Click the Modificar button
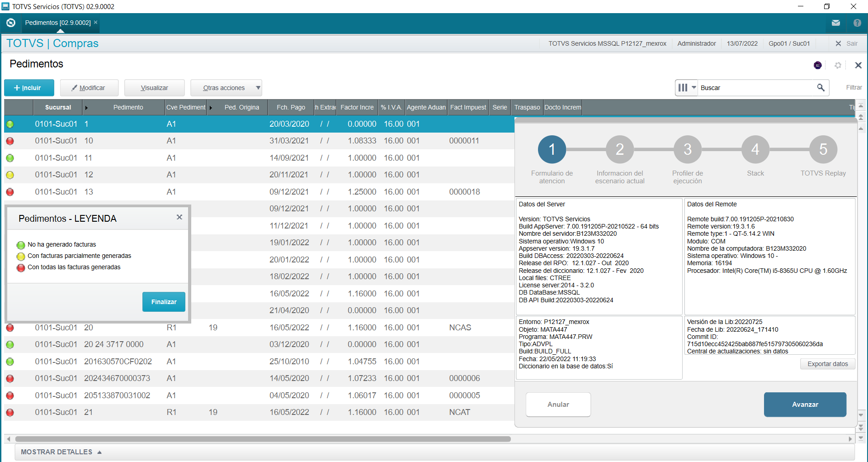This screenshot has width=868, height=462. click(89, 88)
